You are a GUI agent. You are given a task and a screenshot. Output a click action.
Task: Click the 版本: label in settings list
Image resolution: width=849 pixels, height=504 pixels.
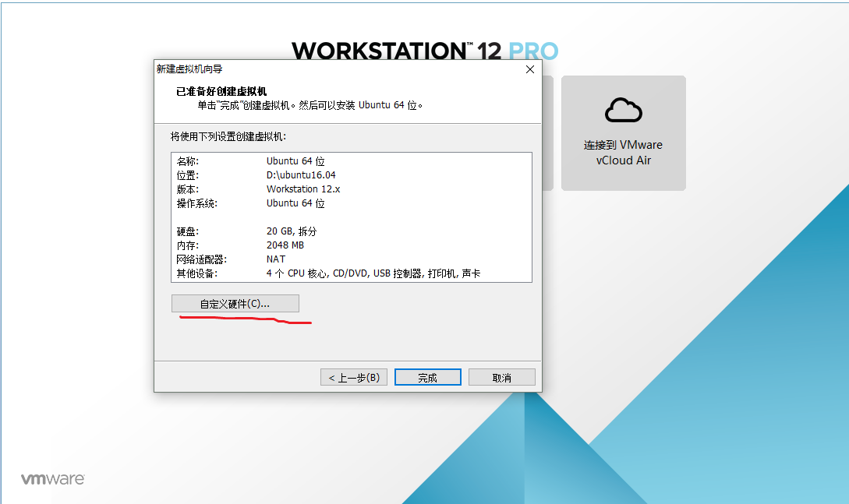188,189
